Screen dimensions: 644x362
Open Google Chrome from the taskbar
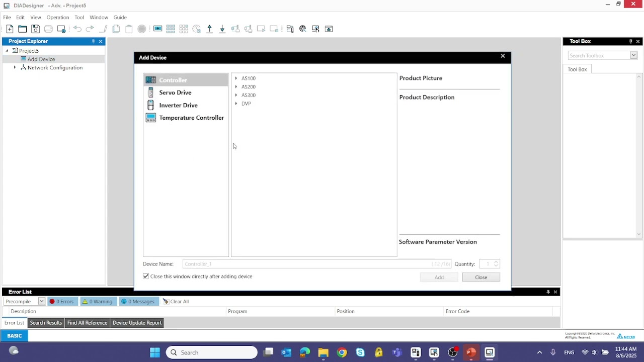click(342, 352)
